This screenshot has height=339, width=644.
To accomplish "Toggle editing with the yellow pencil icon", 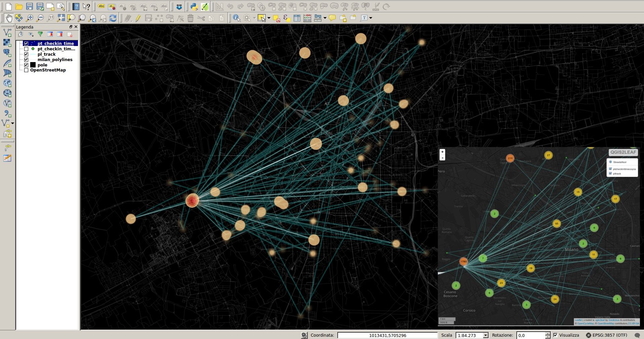I will [138, 18].
